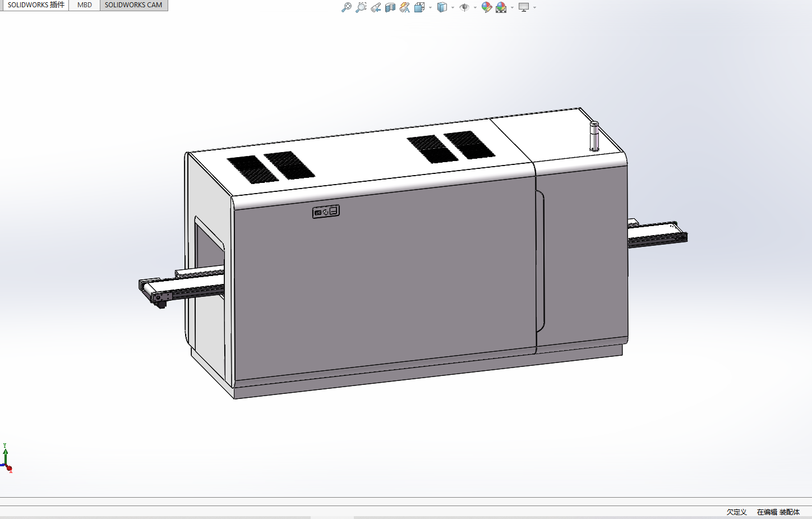Click the Edit Appearance icon
Screen dimensions: 812x519
(x=487, y=7)
